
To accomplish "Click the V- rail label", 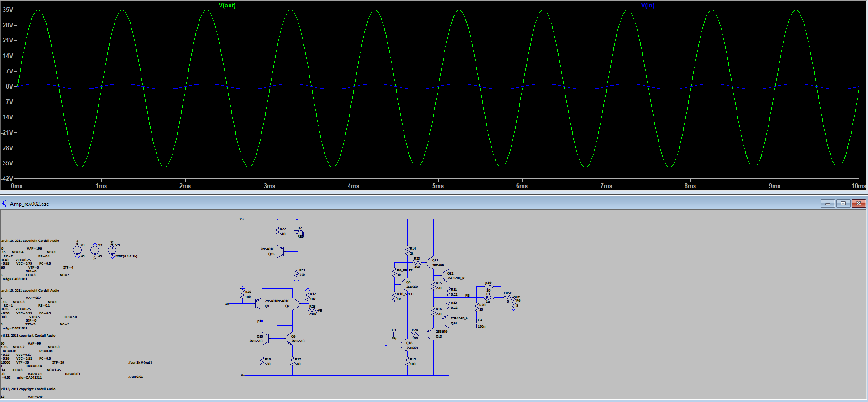I will click(x=242, y=376).
